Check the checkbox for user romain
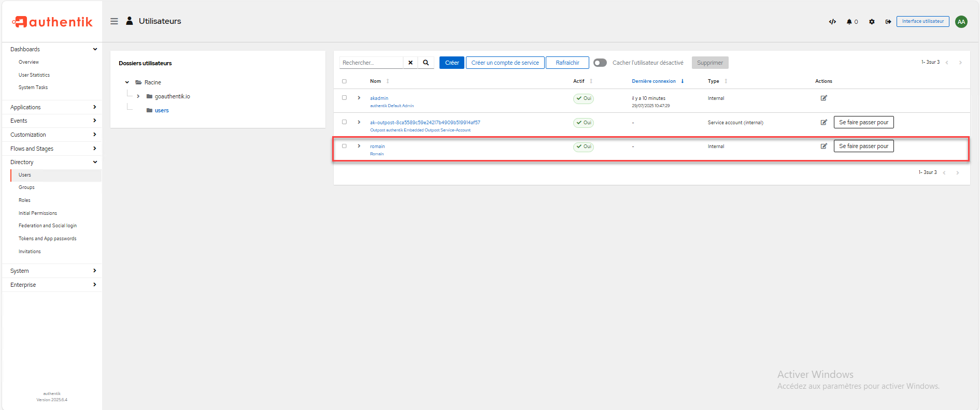The height and width of the screenshot is (410, 980). pos(344,146)
